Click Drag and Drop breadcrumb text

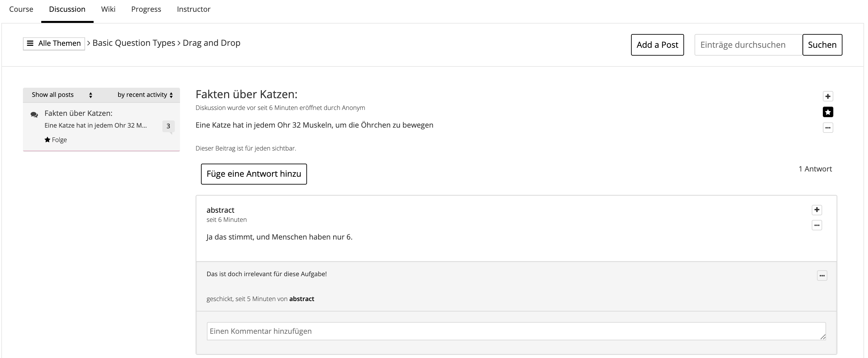click(211, 43)
